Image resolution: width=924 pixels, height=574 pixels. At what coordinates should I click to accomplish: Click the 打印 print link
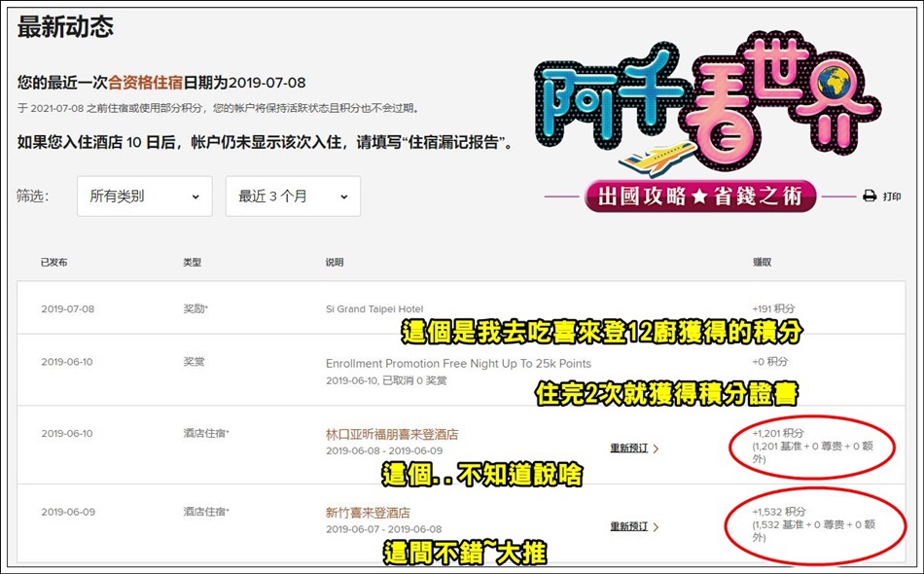(x=892, y=197)
